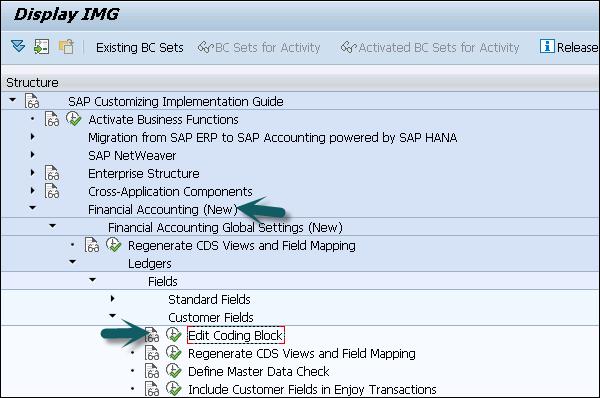Screen dimensions: 600x398
Task: Execute Include Customer Fields in Enjoy Transactions icon
Action: (174, 389)
